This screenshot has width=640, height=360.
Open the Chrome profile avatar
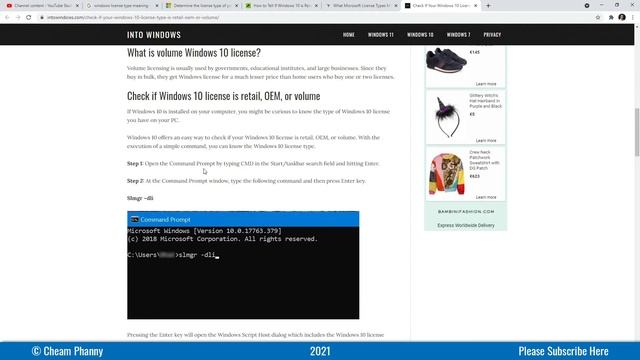[622, 17]
